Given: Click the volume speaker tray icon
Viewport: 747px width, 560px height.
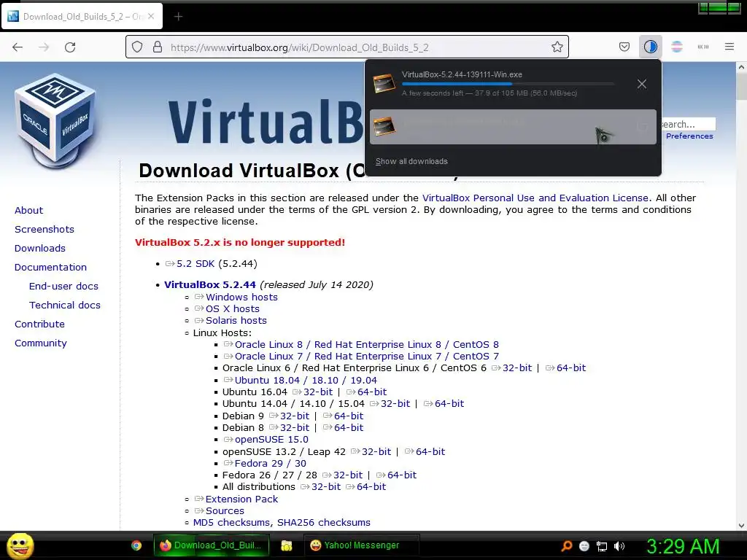Looking at the screenshot, I should pos(619,546).
